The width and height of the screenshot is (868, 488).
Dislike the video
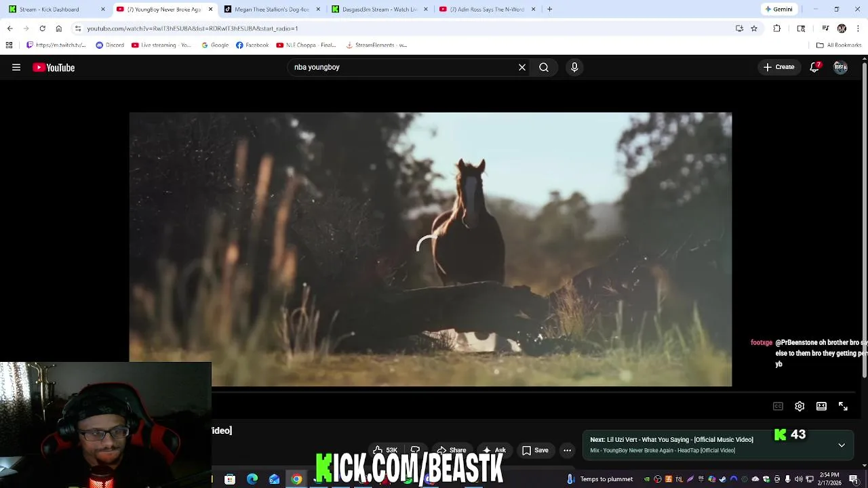[x=415, y=450]
